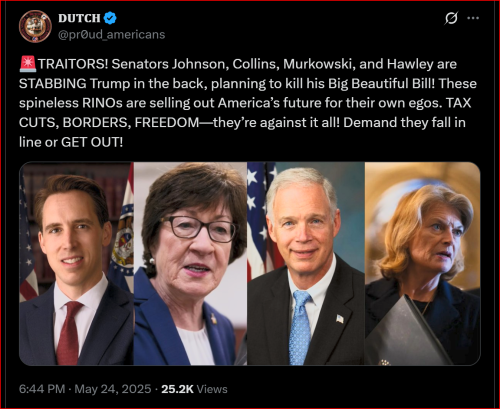Open photo of woman holding dark folder
500x409 pixels.
point(423,264)
